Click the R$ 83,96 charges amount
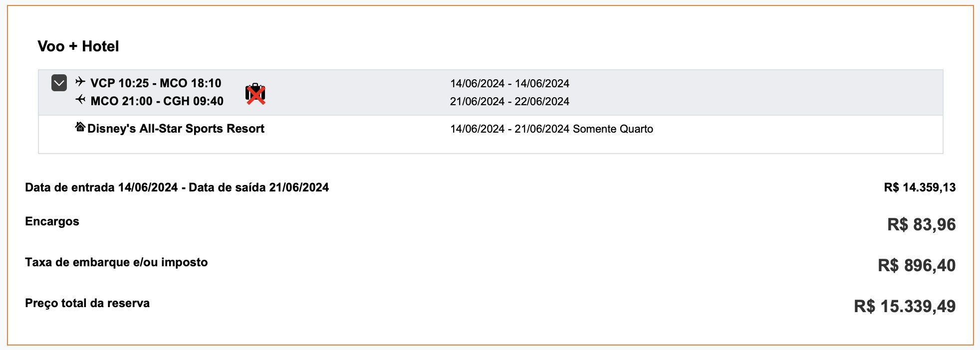The image size is (980, 350). click(x=921, y=224)
